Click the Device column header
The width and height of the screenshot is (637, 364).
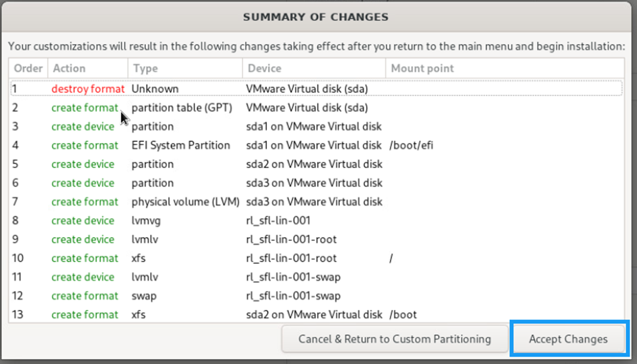314,68
